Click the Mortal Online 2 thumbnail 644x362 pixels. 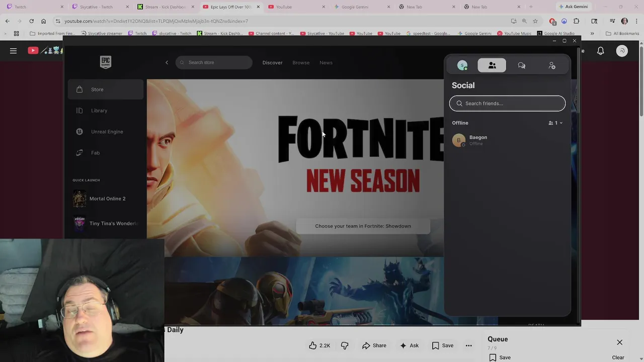tap(79, 199)
